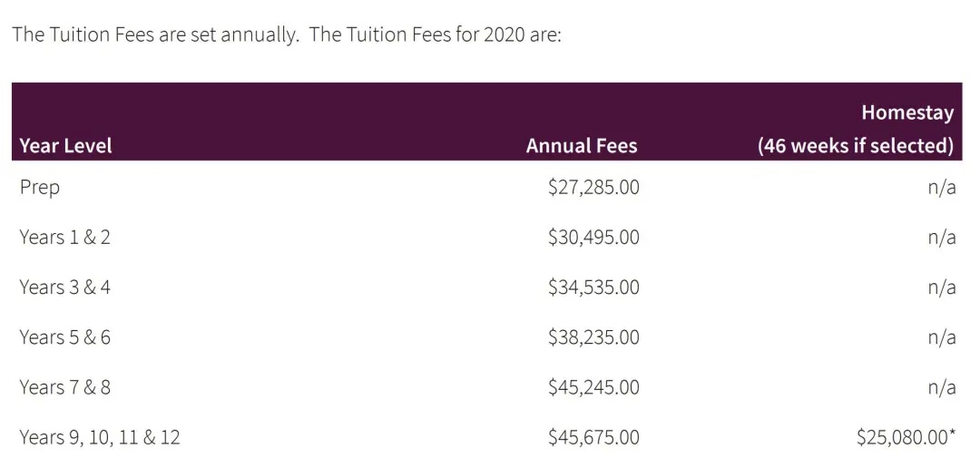Click the Homestay column header
Image resolution: width=980 pixels, height=468 pixels.
[x=856, y=129]
